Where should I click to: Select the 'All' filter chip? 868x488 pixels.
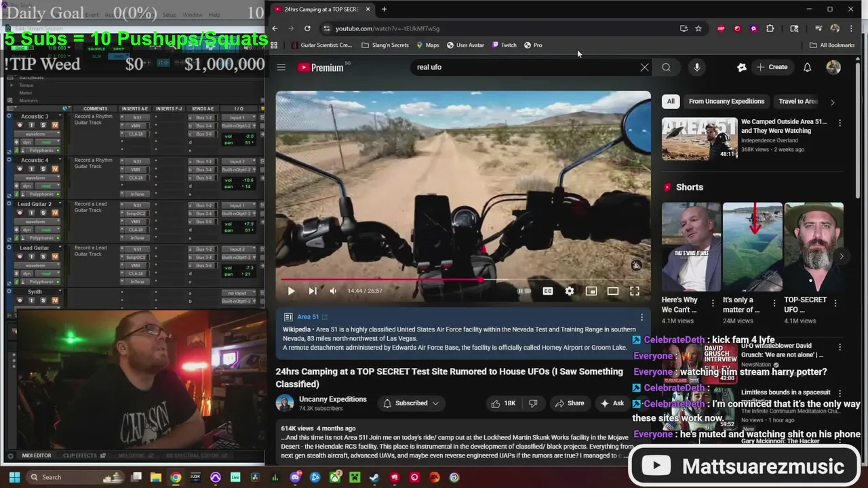671,102
